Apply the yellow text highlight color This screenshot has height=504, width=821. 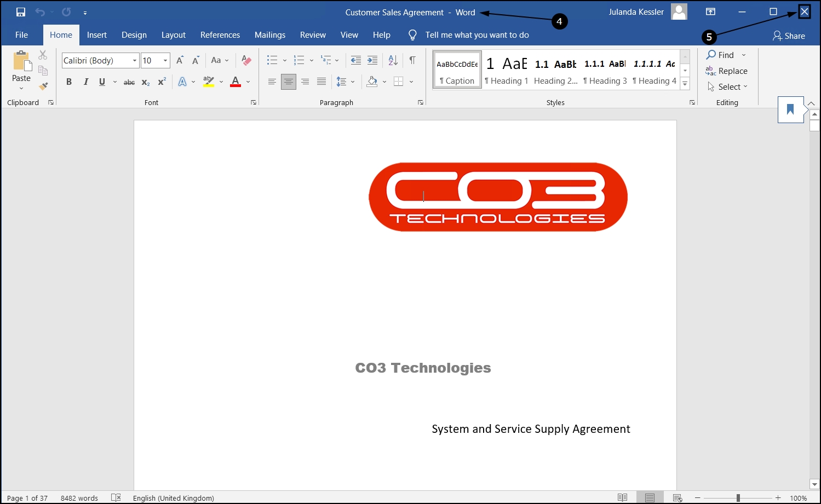pyautogui.click(x=208, y=82)
